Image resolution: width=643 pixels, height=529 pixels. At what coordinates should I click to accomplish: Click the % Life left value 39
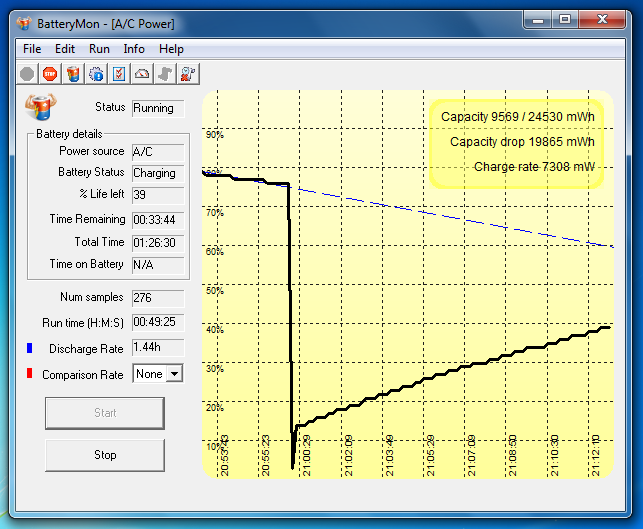click(158, 195)
